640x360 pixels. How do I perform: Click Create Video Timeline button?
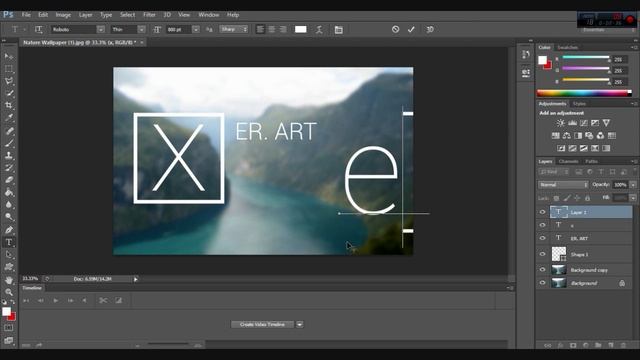point(262,324)
